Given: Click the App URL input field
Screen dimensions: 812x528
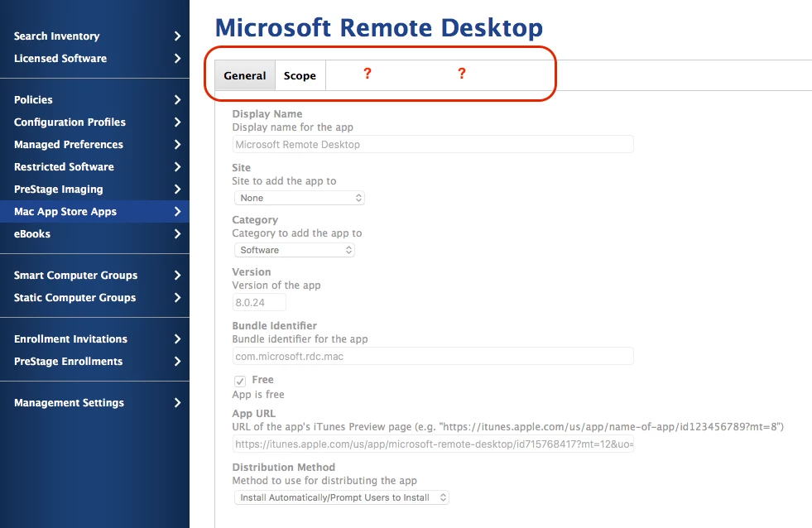Looking at the screenshot, I should [433, 444].
